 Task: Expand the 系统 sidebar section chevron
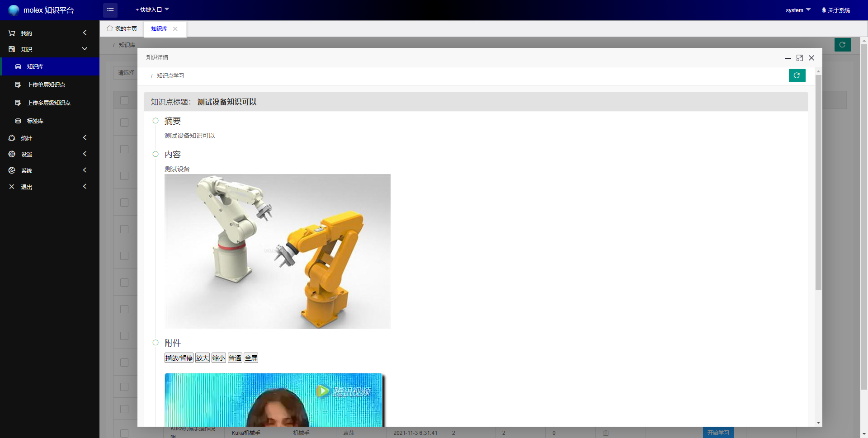(x=85, y=170)
